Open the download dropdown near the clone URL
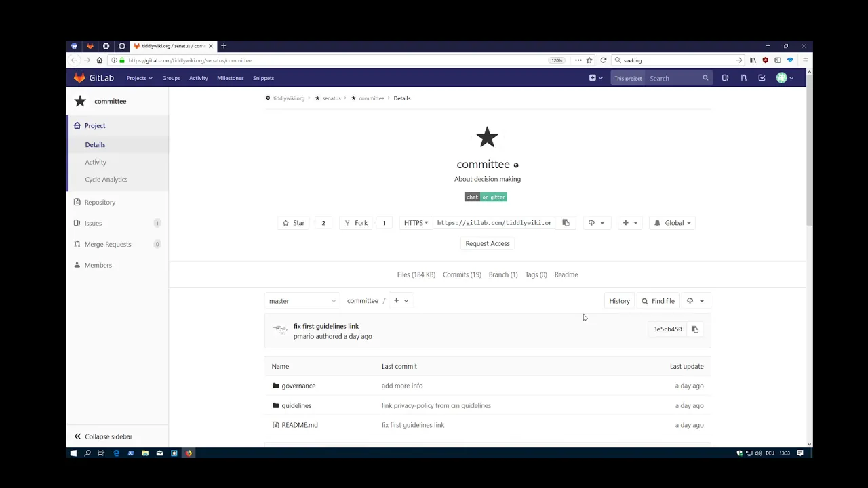Screen dimensions: 868x488 tap(597, 223)
